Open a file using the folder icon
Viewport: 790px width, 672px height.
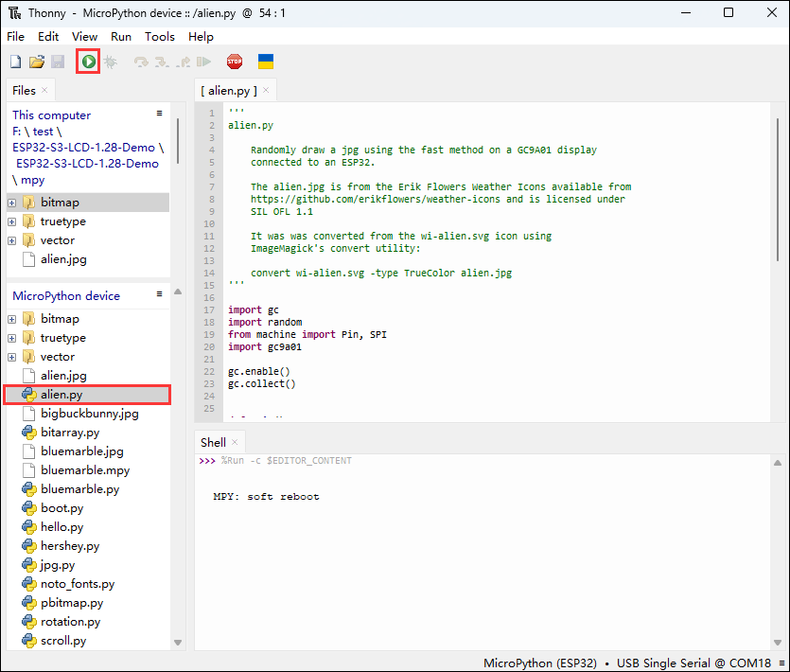point(37,62)
